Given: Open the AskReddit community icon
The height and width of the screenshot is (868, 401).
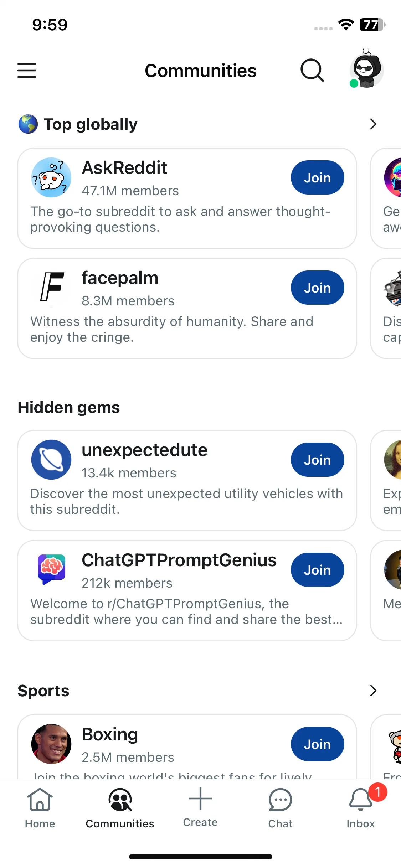Looking at the screenshot, I should pos(51,177).
